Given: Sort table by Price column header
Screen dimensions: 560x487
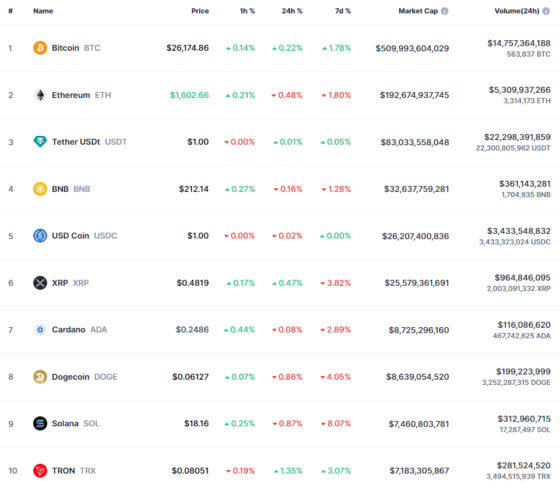Looking at the screenshot, I should (200, 11).
